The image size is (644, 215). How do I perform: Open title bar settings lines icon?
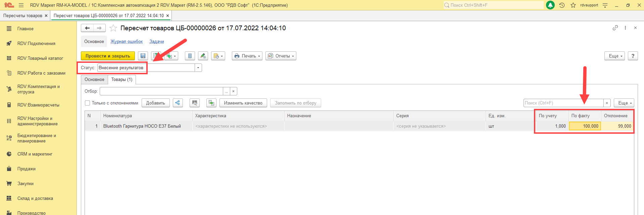(605, 5)
